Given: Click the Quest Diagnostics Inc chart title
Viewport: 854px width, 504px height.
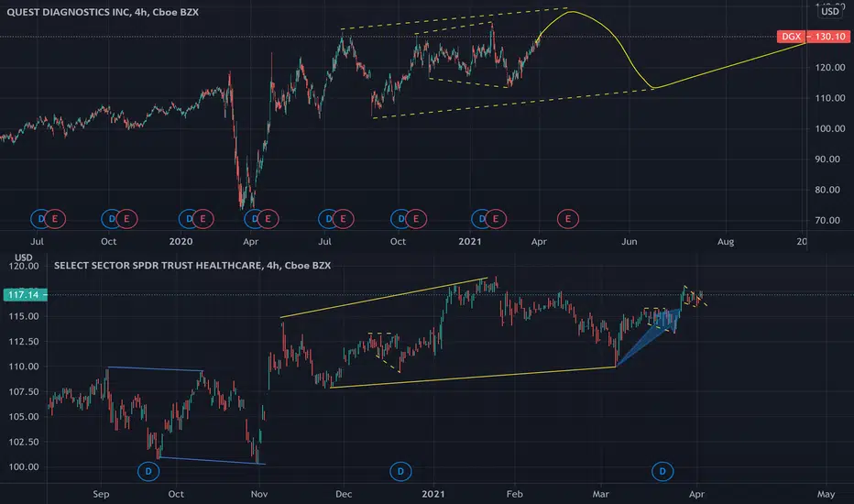Looking at the screenshot, I should (x=103, y=12).
